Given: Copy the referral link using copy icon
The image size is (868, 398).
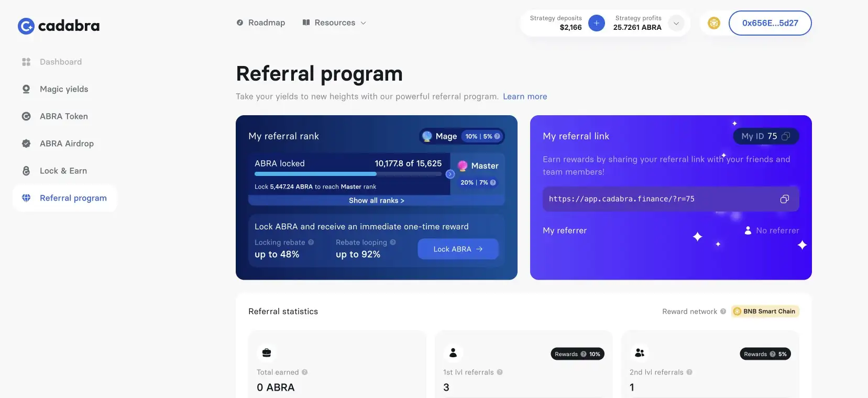Looking at the screenshot, I should (784, 199).
